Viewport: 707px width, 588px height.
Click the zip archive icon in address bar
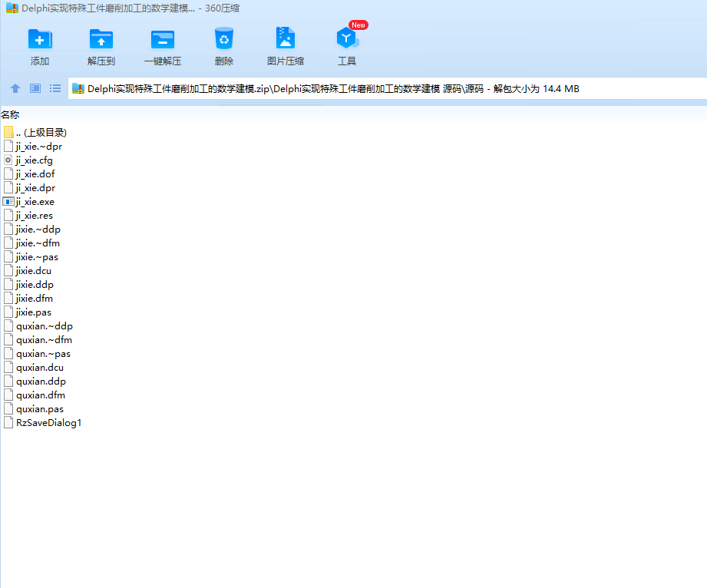pyautogui.click(x=78, y=88)
